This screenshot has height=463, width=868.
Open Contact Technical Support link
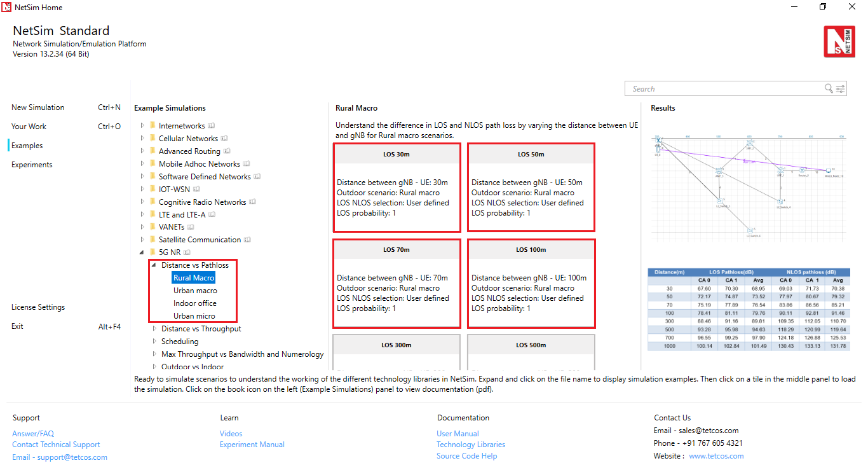[x=56, y=445]
